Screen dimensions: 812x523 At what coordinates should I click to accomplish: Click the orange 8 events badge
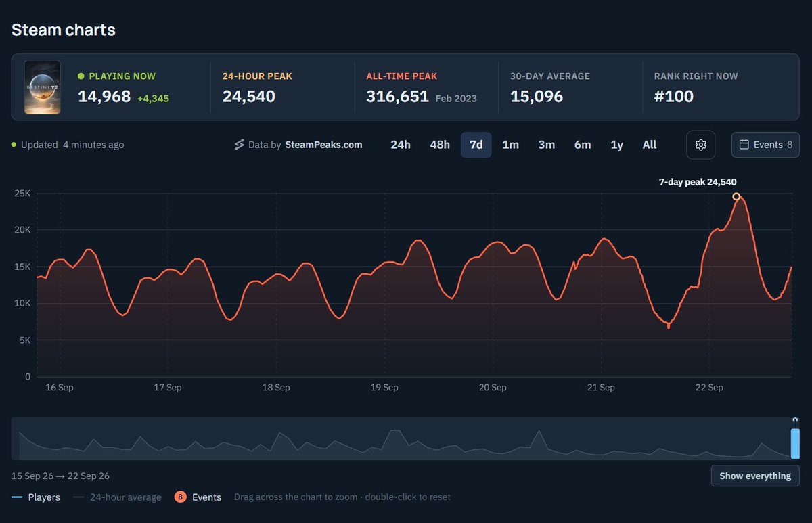click(181, 497)
